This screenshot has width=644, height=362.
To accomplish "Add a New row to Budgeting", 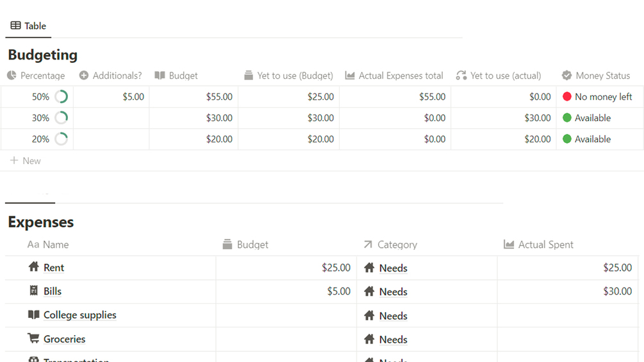I will tap(26, 161).
